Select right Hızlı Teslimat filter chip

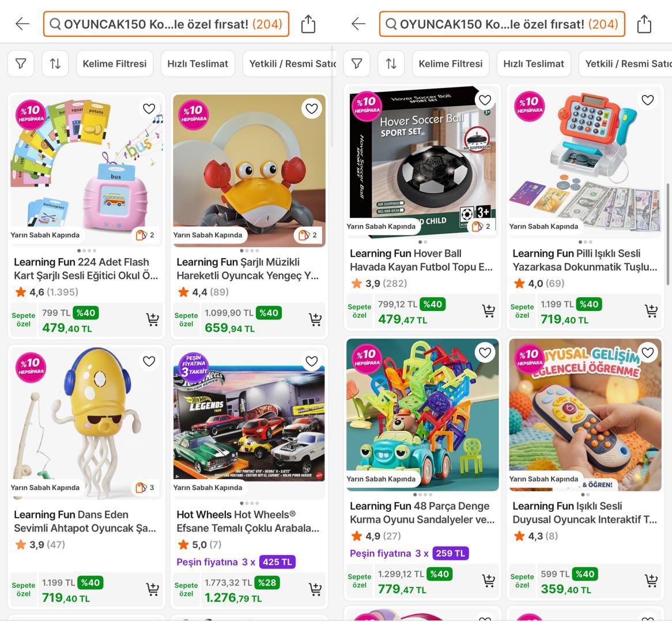[x=534, y=64]
